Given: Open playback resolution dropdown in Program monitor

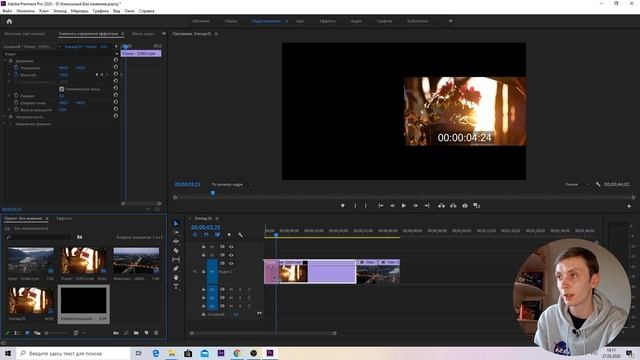Looking at the screenshot, I should [x=577, y=184].
